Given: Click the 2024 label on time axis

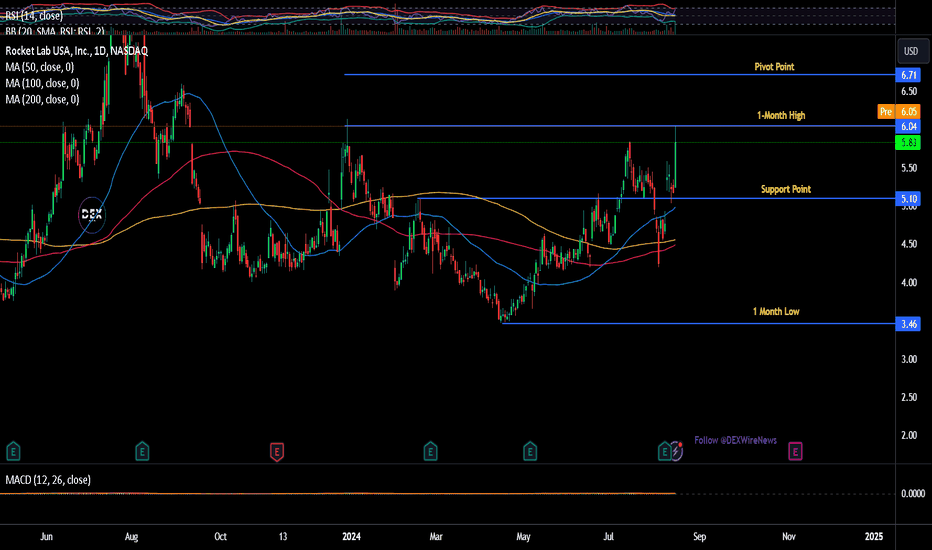Looking at the screenshot, I should (x=351, y=536).
